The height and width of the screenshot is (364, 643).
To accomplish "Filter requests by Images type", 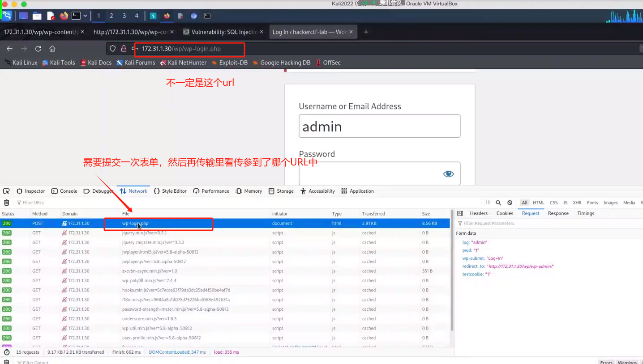I will (610, 203).
